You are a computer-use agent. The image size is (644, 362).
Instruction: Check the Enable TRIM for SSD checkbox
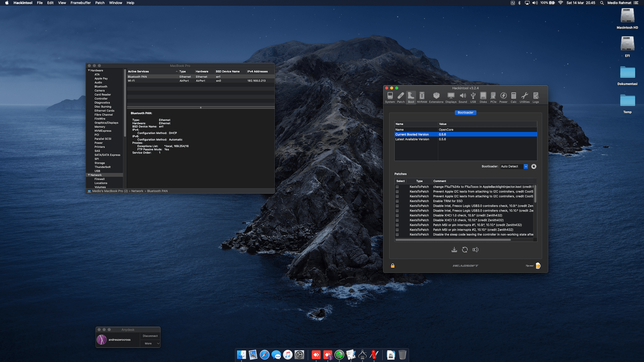pos(397,201)
